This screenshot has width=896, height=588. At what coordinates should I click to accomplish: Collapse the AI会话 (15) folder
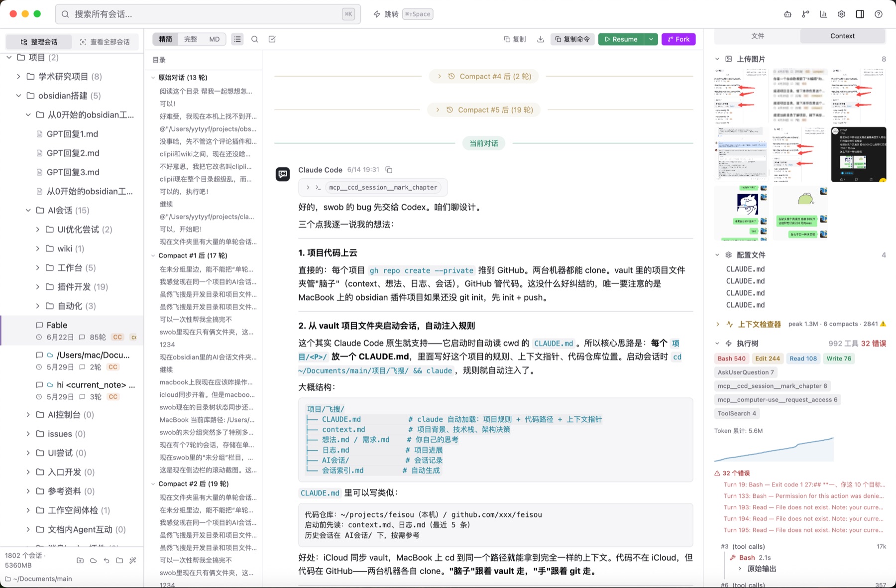[28, 210]
